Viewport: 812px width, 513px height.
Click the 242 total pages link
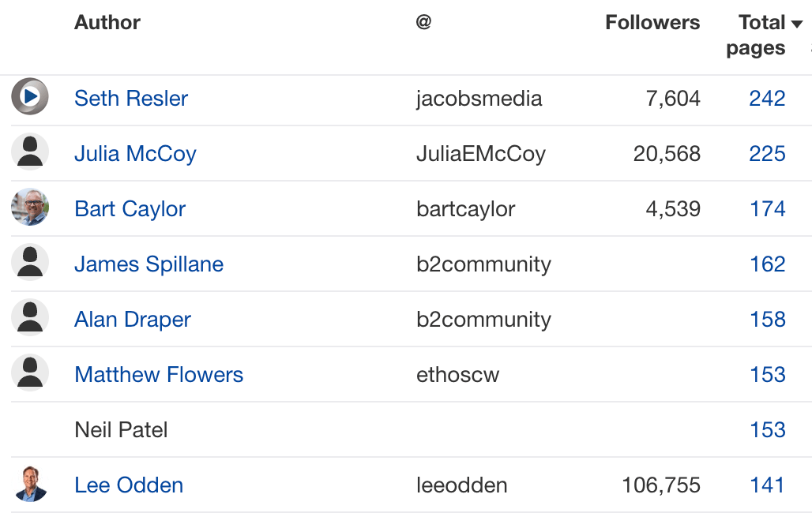tap(767, 98)
